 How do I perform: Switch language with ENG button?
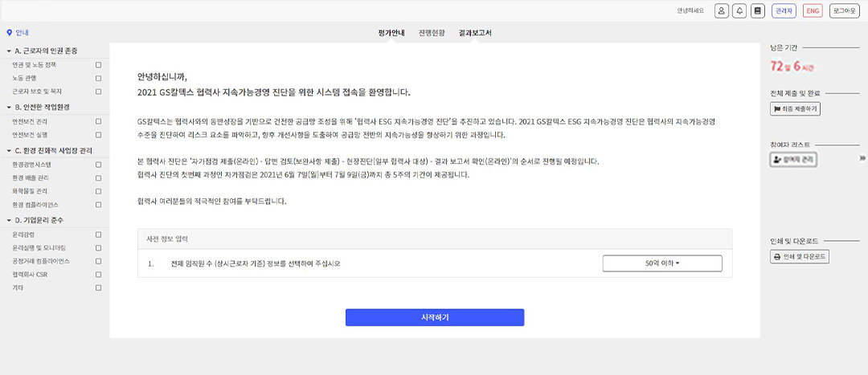point(813,11)
